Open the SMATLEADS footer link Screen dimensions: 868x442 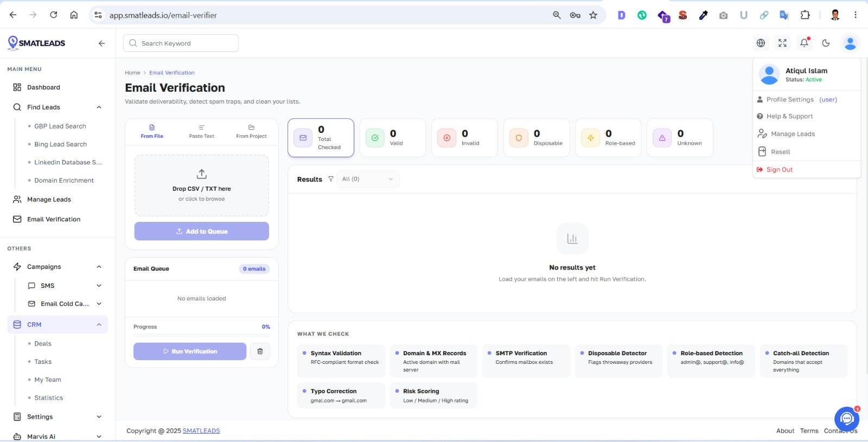[x=201, y=431]
